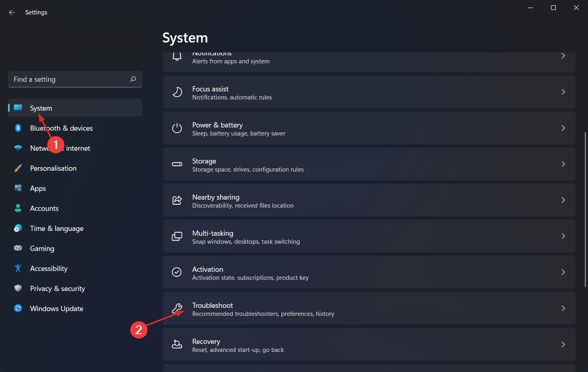Open Power & battery via its chevron
The width and height of the screenshot is (588, 372).
(x=563, y=128)
